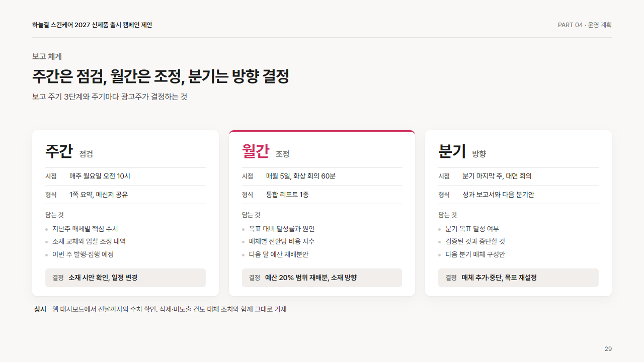This screenshot has height=362, width=644.
Task: Click the 'PART 04 · 운영 계획' label
Action: [585, 25]
